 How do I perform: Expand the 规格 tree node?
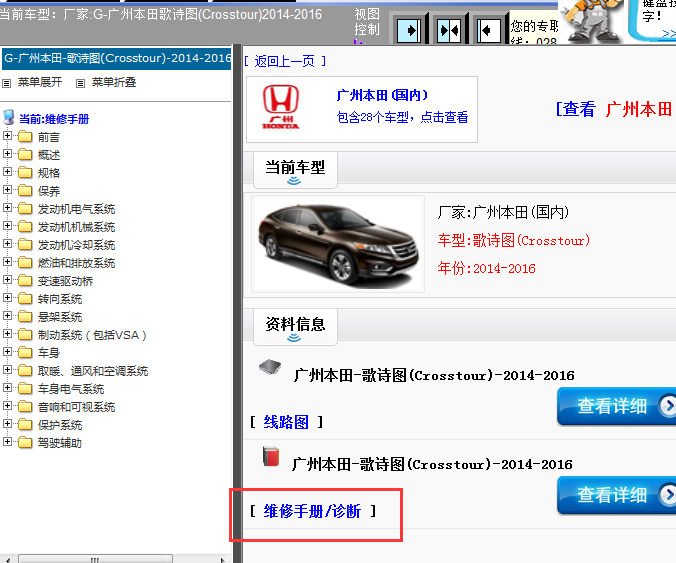click(7, 172)
